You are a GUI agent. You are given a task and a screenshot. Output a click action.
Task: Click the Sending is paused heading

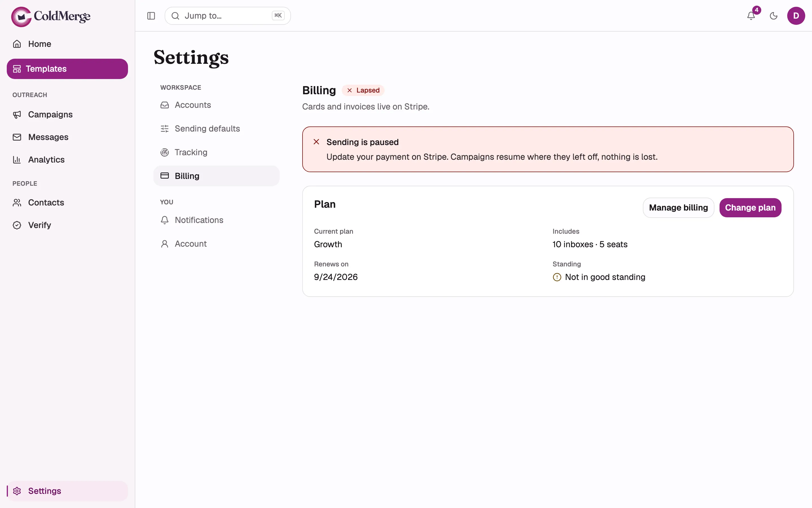(362, 142)
